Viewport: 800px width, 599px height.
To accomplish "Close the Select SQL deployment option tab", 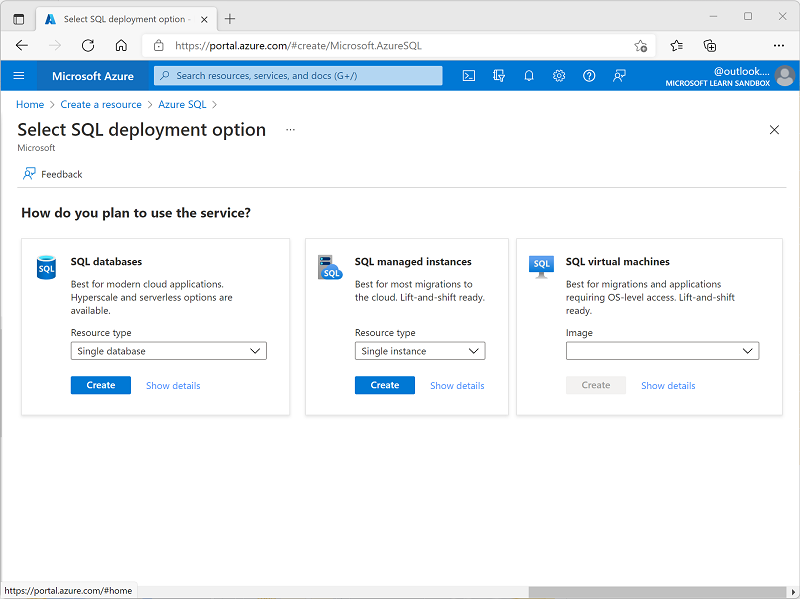I will pos(204,19).
